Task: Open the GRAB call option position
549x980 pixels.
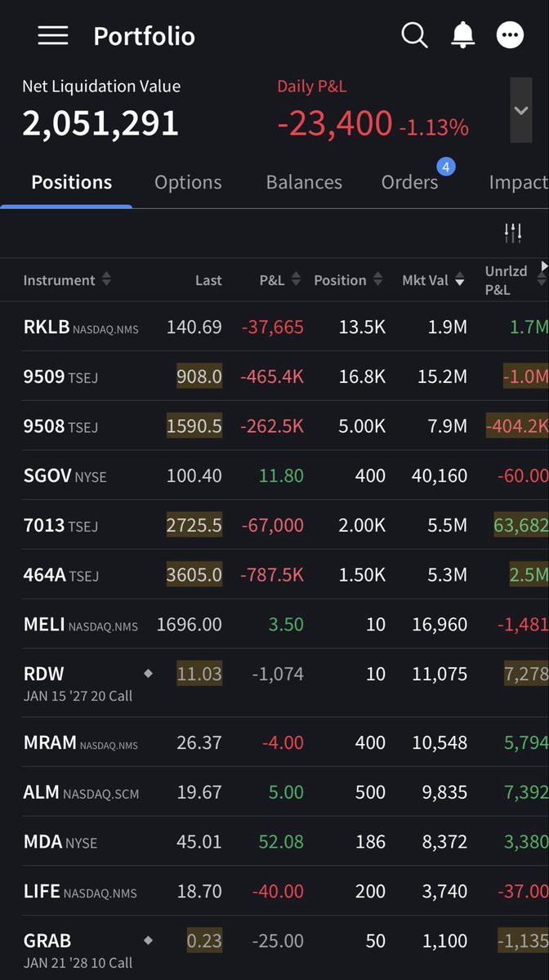Action: point(274,948)
